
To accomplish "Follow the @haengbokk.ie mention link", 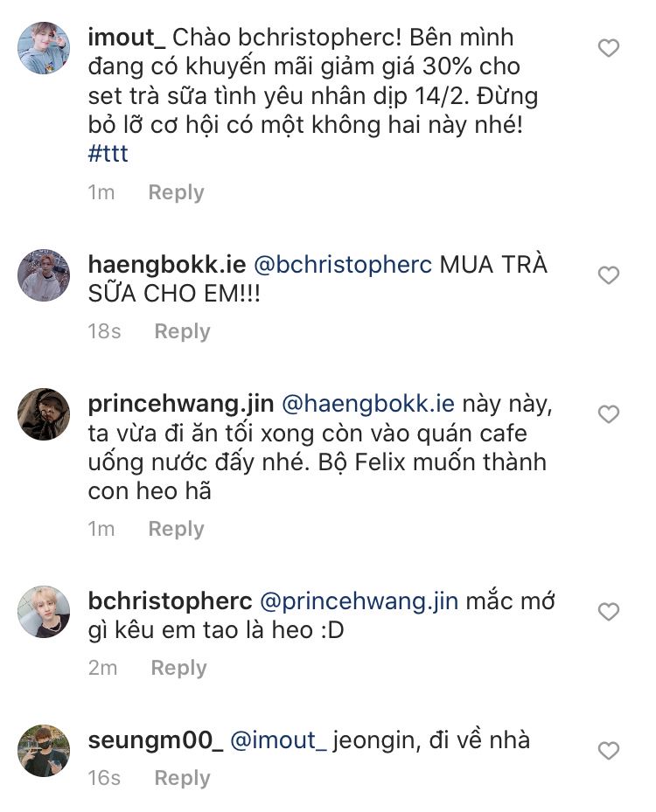I will pos(366,404).
